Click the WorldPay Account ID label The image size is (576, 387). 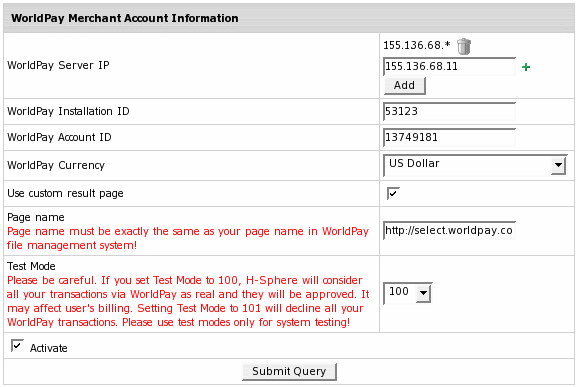[59, 137]
